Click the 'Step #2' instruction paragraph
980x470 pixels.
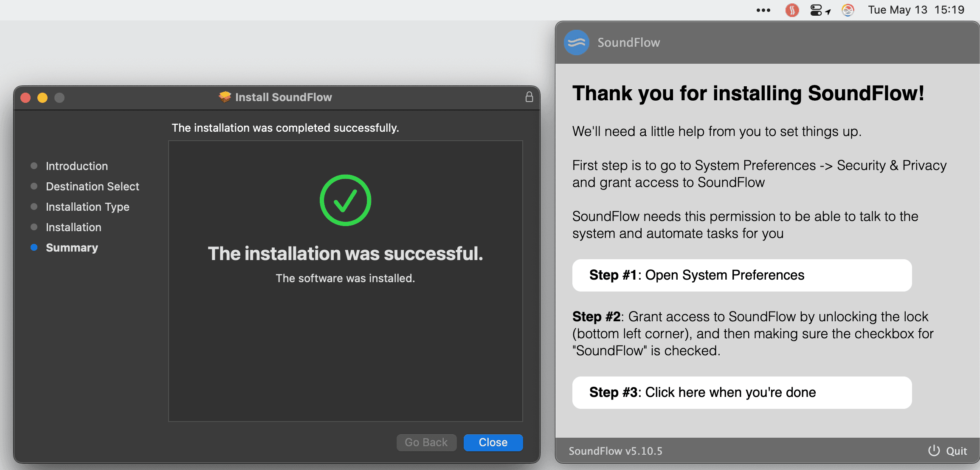[x=753, y=334]
